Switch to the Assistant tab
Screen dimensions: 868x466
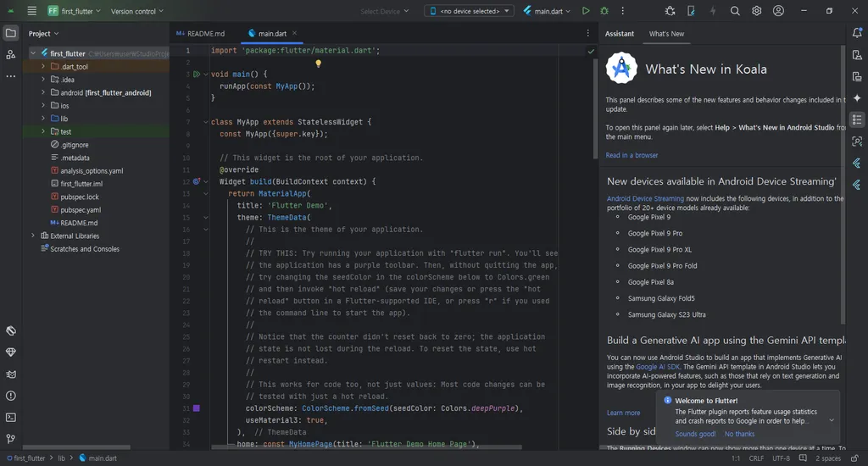click(x=620, y=34)
